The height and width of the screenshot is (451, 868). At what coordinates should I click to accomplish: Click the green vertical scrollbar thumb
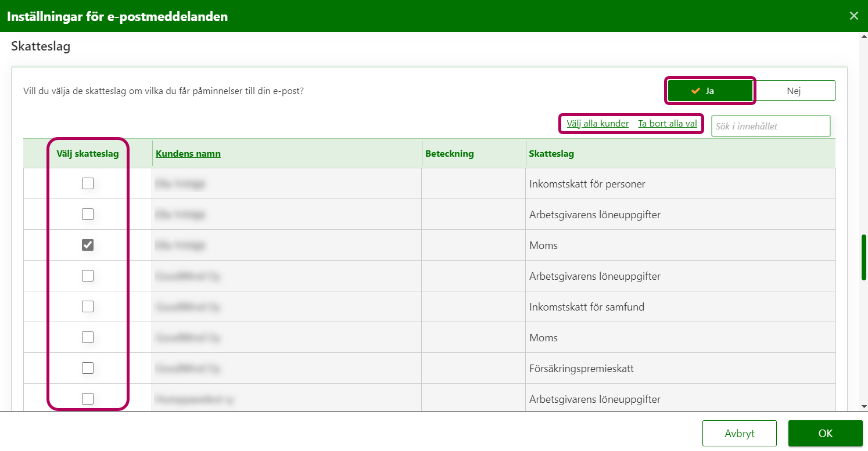863,257
